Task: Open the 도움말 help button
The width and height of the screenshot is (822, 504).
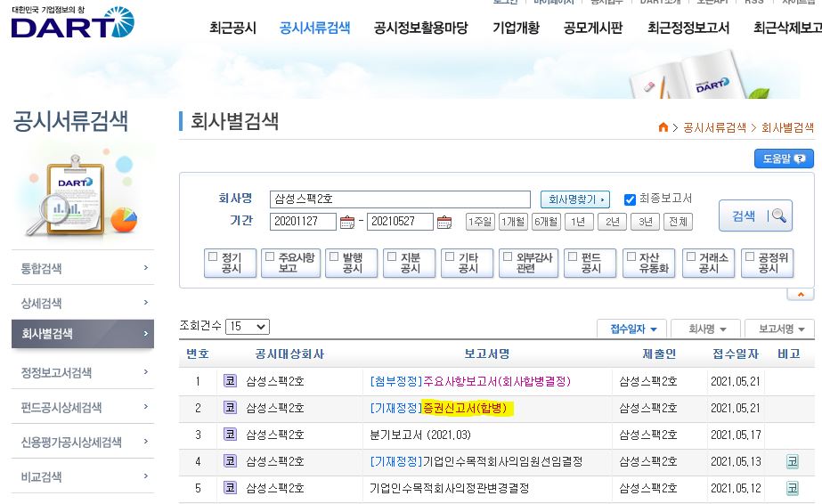Action: click(x=784, y=159)
